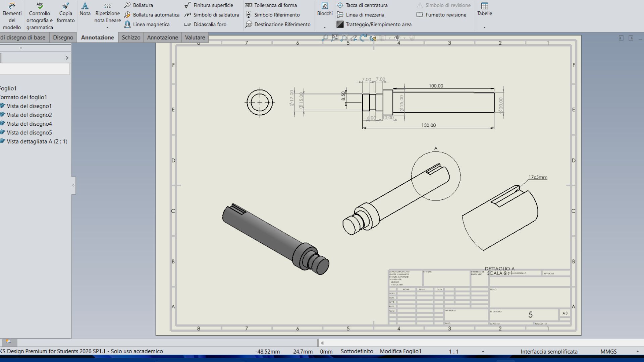Click the horizontal scrollbar left arrow
This screenshot has width=644, height=362.
[x=322, y=343]
